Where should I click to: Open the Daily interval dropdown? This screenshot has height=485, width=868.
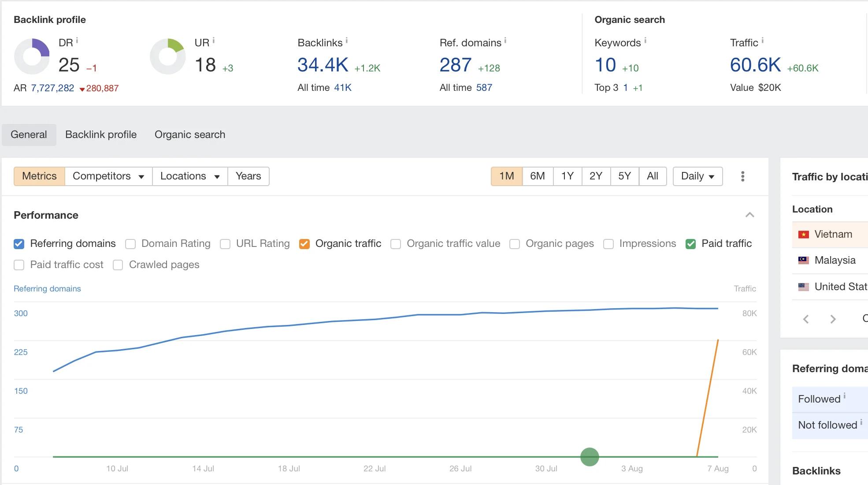[698, 176]
